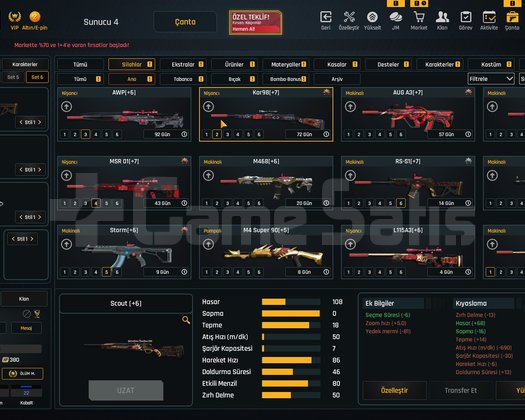The height and width of the screenshot is (420, 525).
Task: Click the upgrade arrow on the RS-S1[+7] card
Action: tap(350, 176)
